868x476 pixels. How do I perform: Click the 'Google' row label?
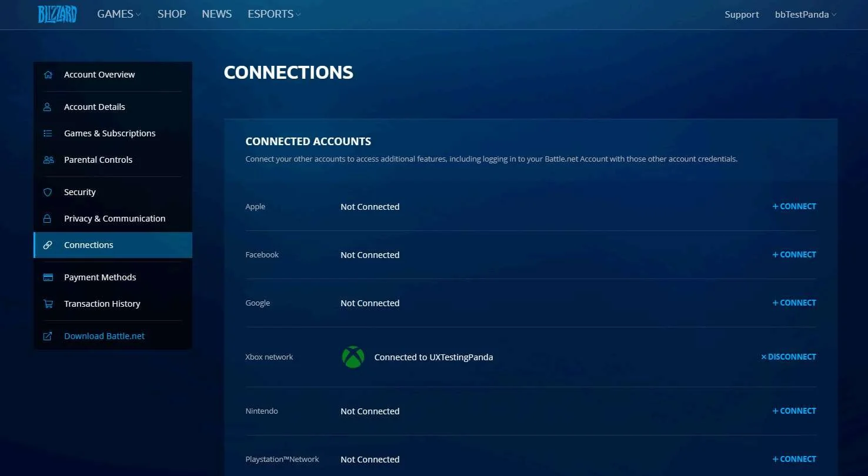258,303
